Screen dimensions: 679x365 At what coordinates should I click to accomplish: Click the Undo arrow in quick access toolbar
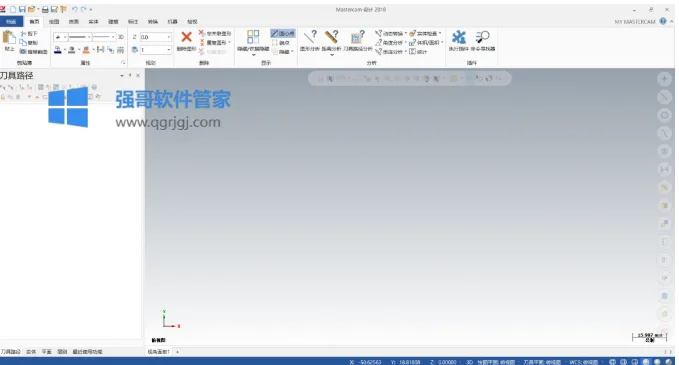[x=74, y=9]
